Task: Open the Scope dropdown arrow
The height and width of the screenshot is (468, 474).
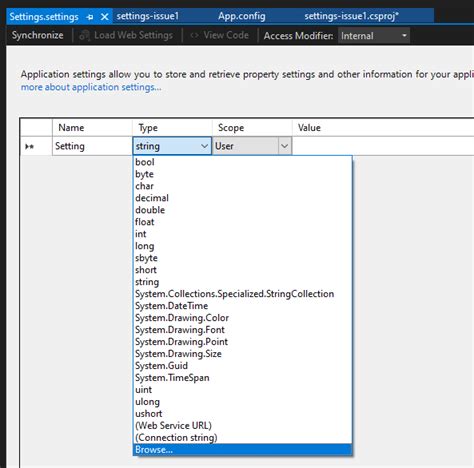Action: (x=284, y=146)
